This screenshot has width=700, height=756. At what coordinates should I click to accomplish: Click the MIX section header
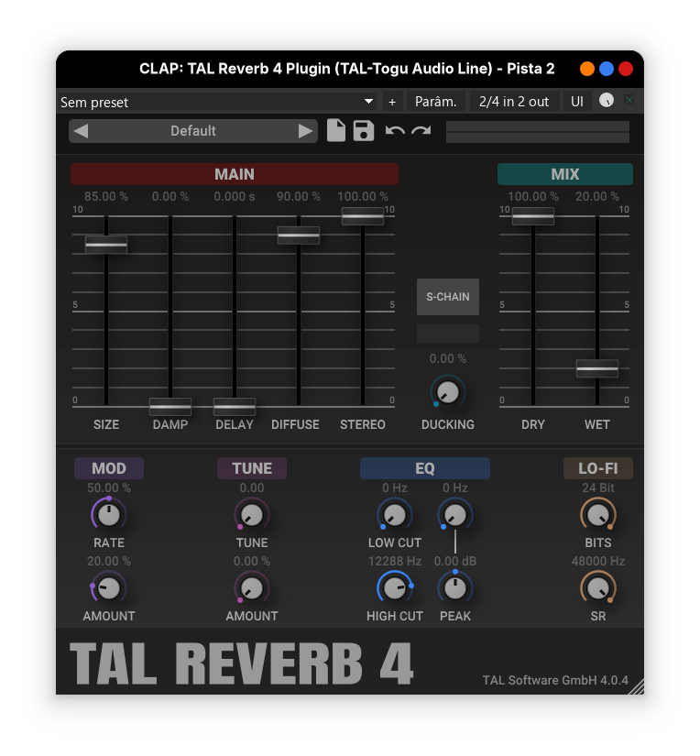pos(565,174)
